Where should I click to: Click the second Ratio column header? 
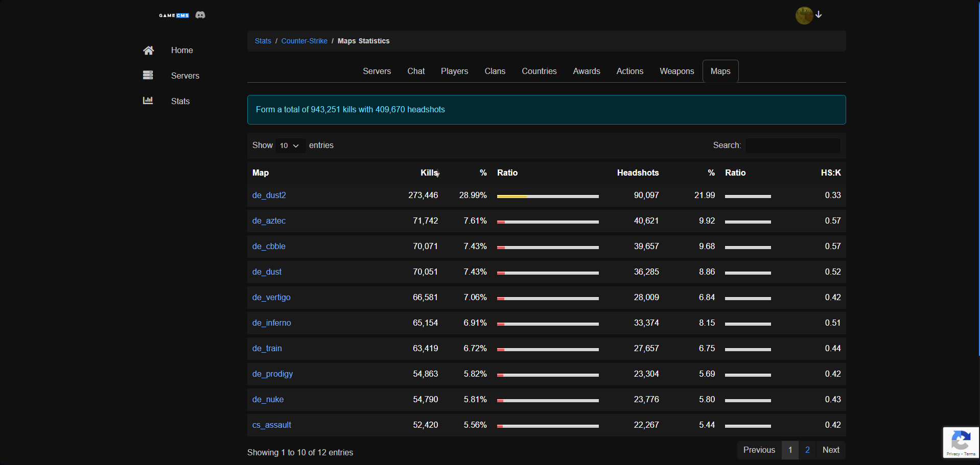pyautogui.click(x=735, y=173)
